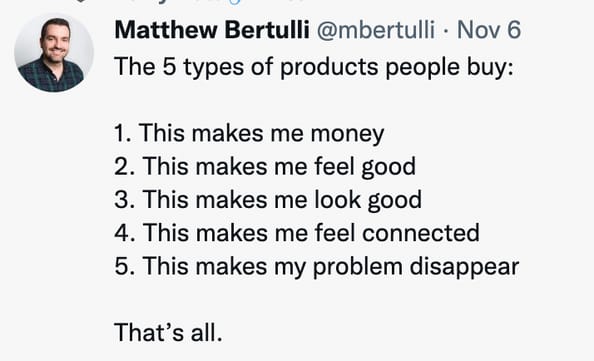
Task: Click the word "products" in the heading
Action: coord(329,68)
